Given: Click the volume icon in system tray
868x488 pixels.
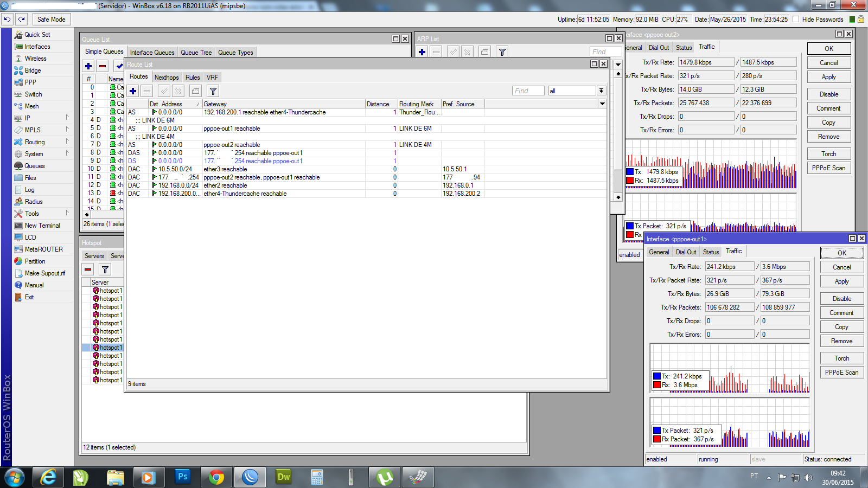Looking at the screenshot, I should 808,478.
